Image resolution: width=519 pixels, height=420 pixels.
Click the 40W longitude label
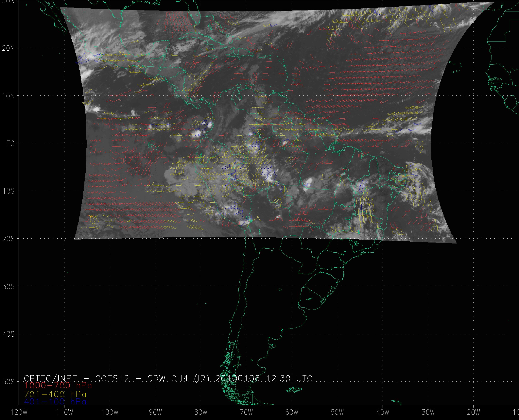[x=383, y=412]
